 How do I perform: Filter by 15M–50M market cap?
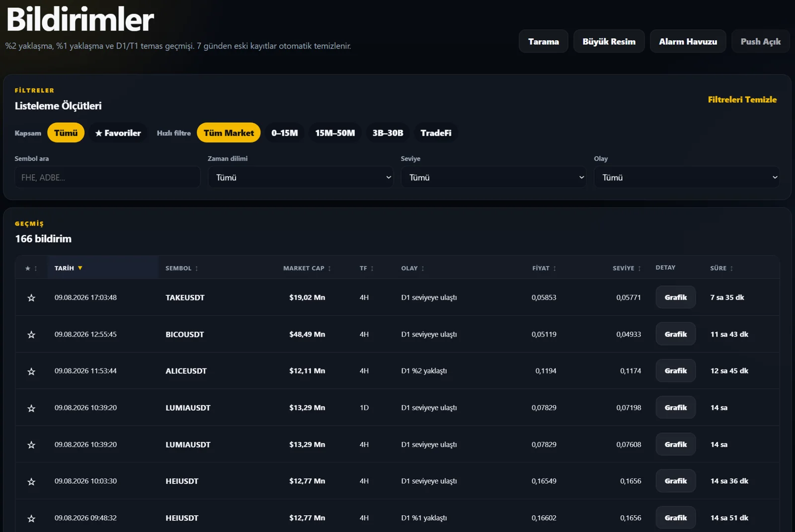(x=335, y=133)
